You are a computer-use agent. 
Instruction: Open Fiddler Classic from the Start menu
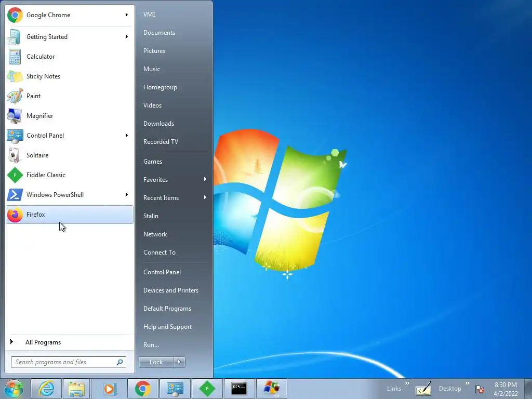click(x=69, y=175)
